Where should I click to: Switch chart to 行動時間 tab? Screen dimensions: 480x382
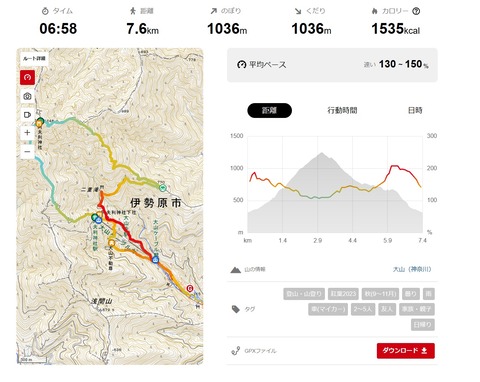click(342, 110)
